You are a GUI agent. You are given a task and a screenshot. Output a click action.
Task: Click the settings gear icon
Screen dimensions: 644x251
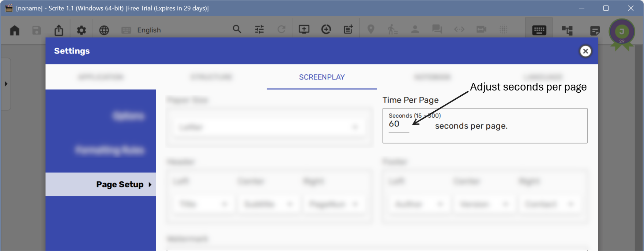tap(81, 30)
